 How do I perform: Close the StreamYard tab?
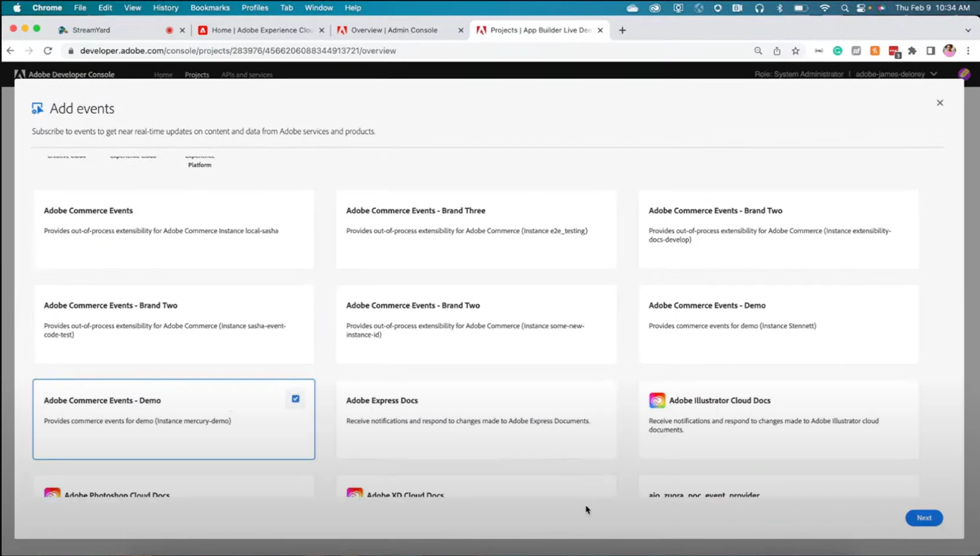coord(182,30)
